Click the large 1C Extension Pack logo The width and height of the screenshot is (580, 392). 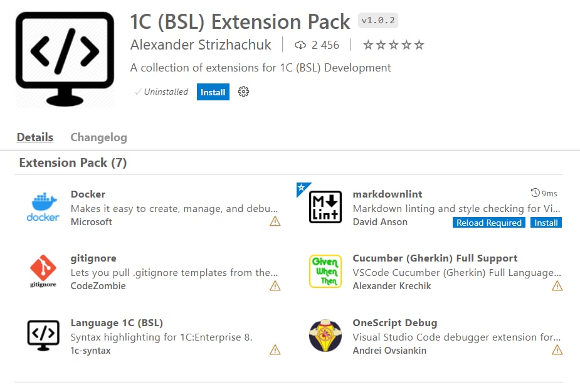[x=65, y=59]
